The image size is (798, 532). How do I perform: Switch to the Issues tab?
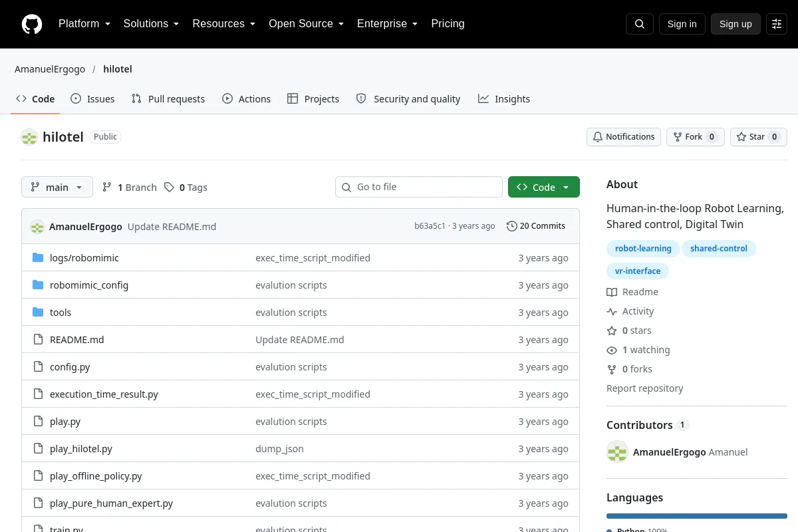coord(92,99)
